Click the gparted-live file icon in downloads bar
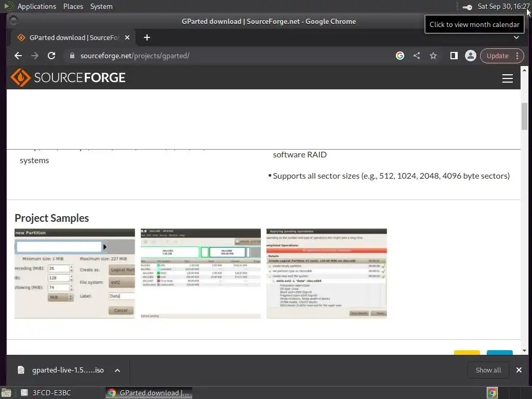 click(x=21, y=370)
